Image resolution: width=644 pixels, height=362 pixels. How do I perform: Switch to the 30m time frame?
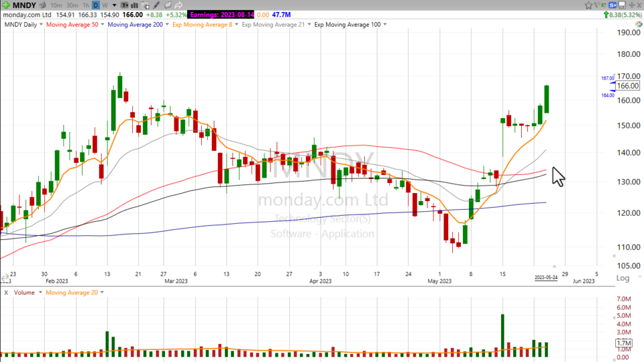point(72,5)
